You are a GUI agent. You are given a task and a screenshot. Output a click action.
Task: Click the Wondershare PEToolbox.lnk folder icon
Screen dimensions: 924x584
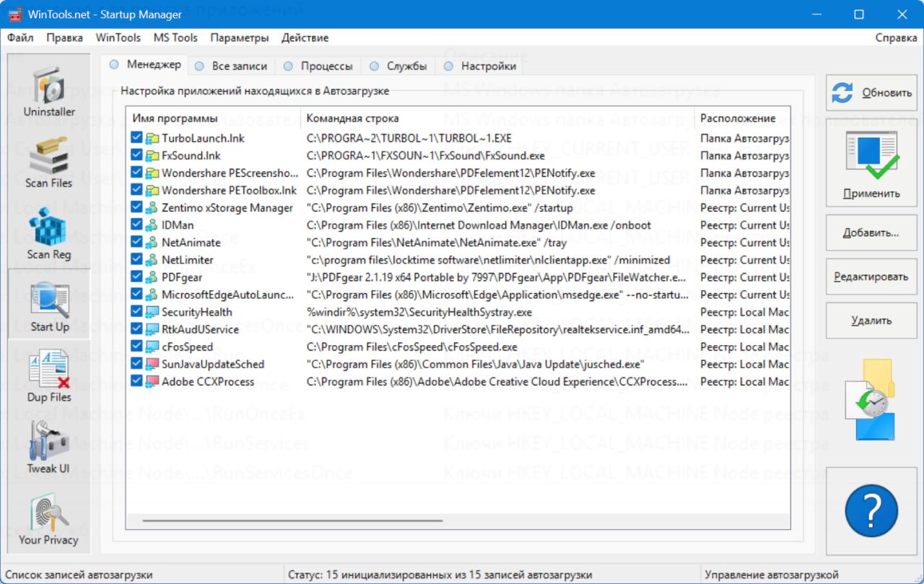(x=152, y=191)
